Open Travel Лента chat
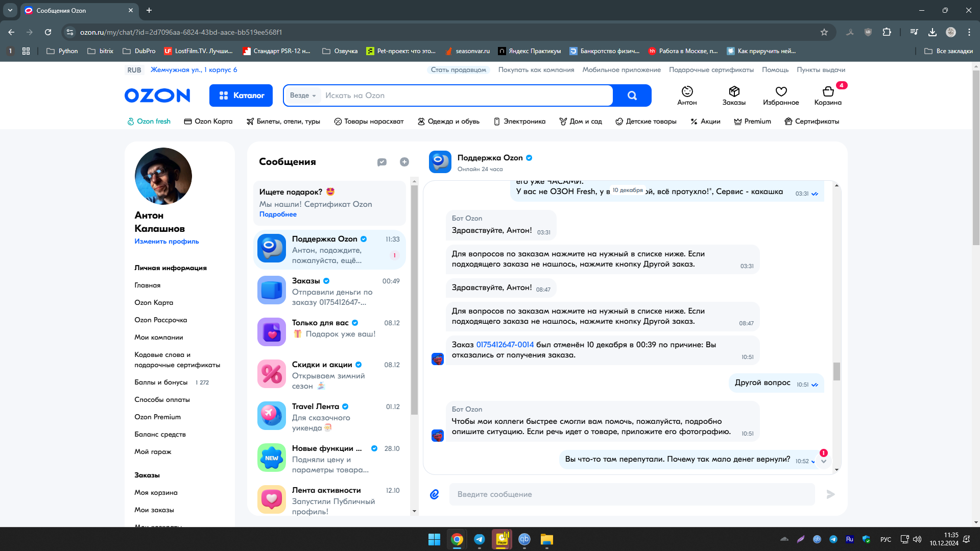The height and width of the screenshot is (551, 980). point(329,416)
